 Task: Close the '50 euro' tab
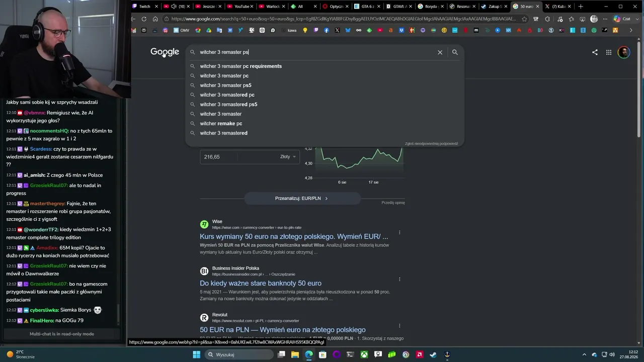click(x=538, y=7)
